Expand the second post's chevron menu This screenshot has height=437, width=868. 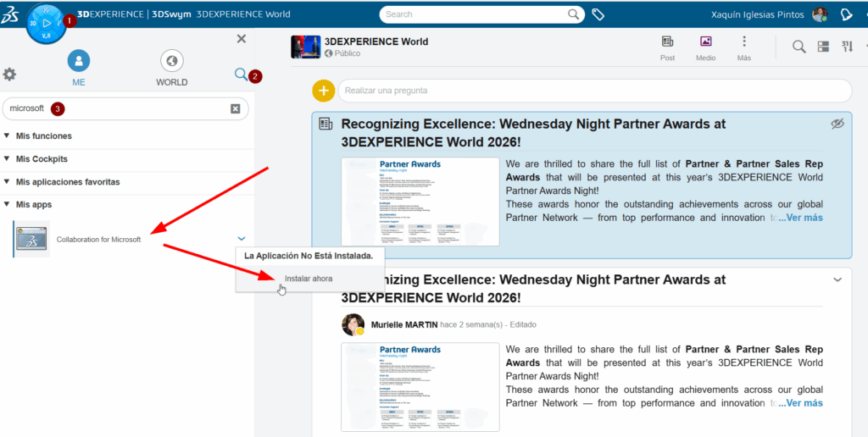tap(837, 280)
